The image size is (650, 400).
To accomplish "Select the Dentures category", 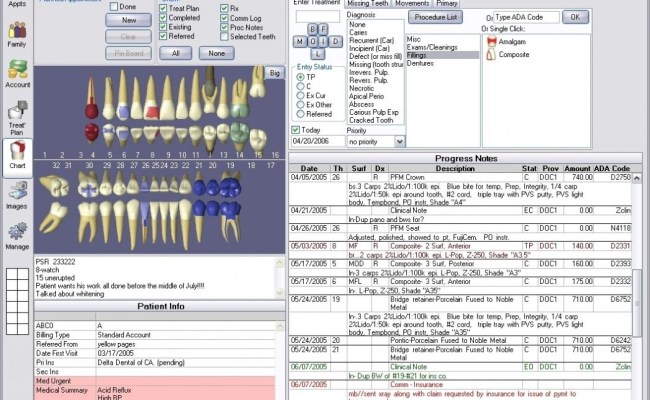I will tap(420, 63).
